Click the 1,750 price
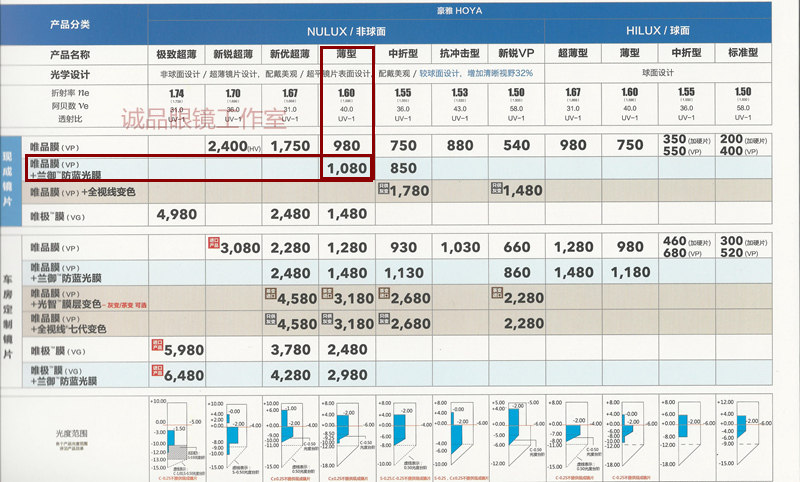The image size is (800, 482). (290, 146)
